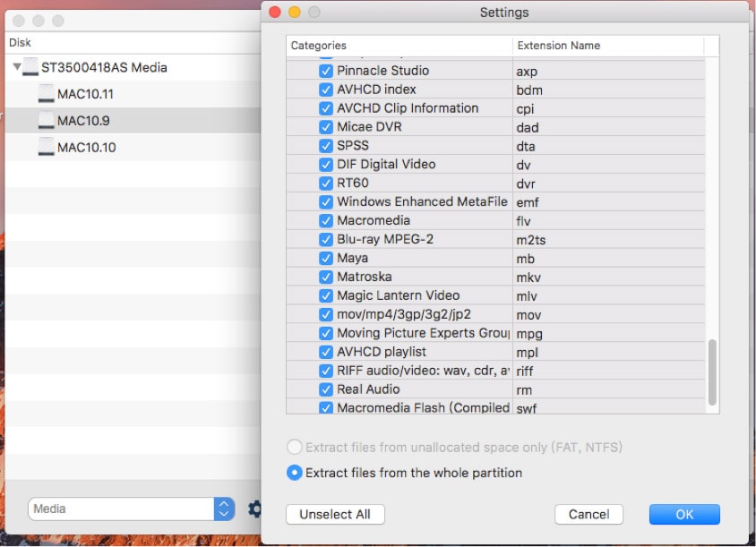The width and height of the screenshot is (756, 547).
Task: Disable the RIFF audio/video checkbox
Action: click(326, 371)
